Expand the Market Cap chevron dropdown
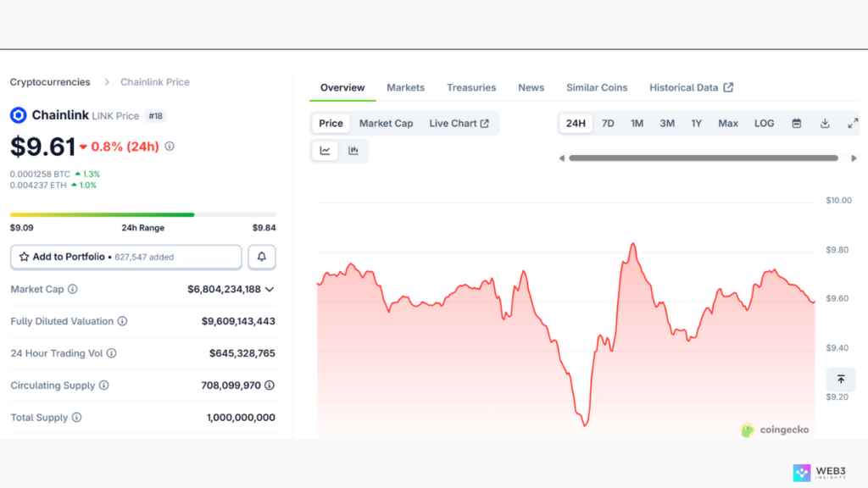Image resolution: width=868 pixels, height=488 pixels. point(270,290)
